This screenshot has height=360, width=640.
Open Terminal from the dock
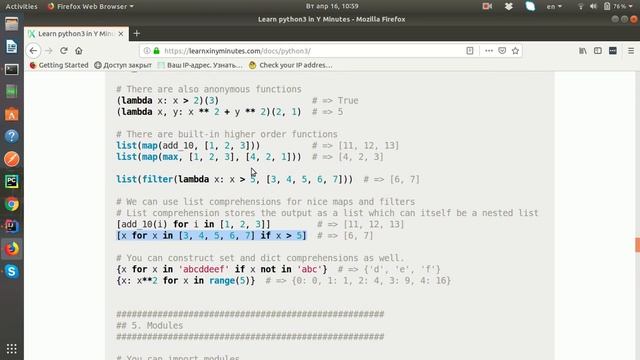(11, 69)
